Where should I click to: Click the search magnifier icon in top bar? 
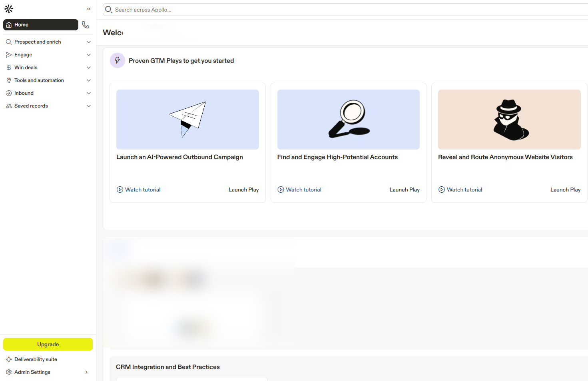point(109,10)
